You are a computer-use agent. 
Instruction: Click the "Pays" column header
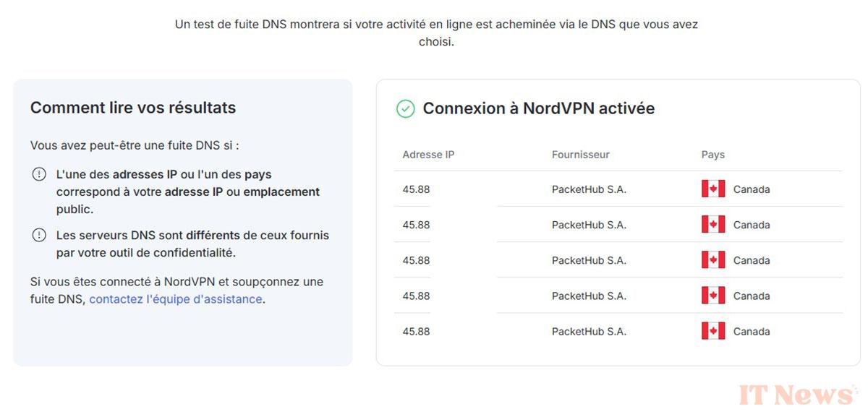[713, 154]
